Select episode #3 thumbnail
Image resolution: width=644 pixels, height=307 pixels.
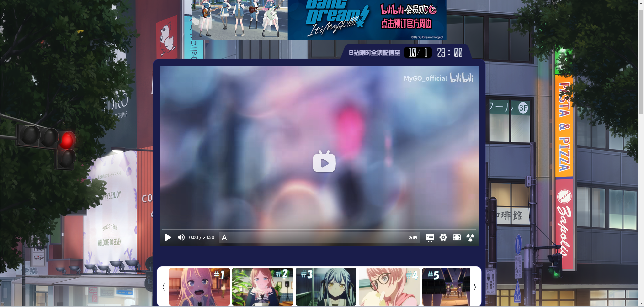click(326, 287)
